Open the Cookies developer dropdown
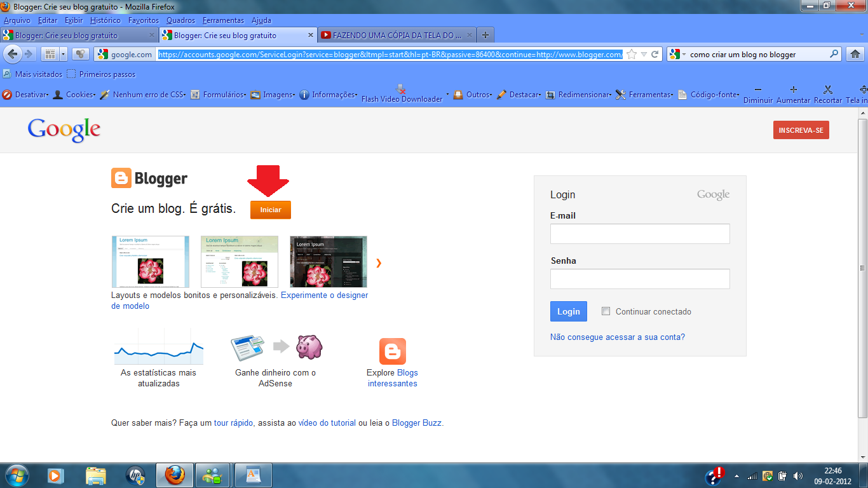Image resolution: width=868 pixels, height=488 pixels. click(74, 95)
